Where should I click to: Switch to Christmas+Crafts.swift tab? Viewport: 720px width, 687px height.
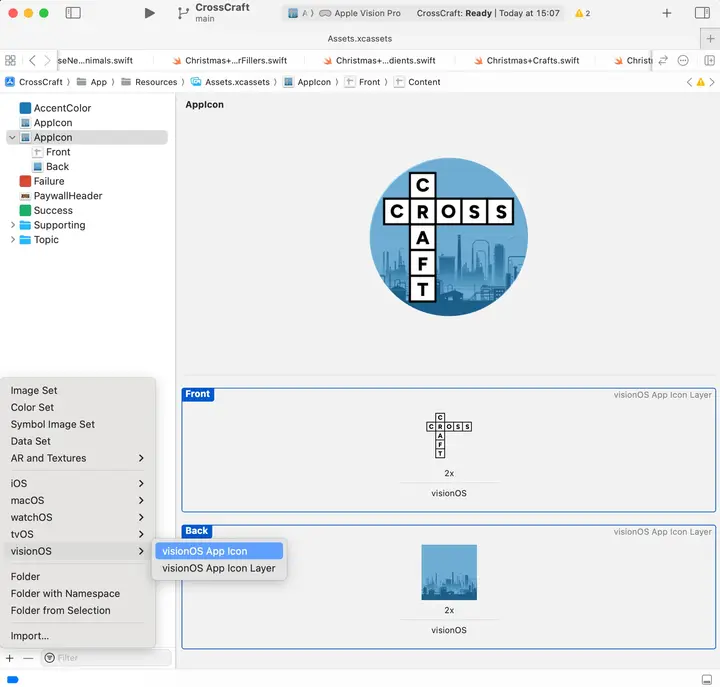[526, 60]
